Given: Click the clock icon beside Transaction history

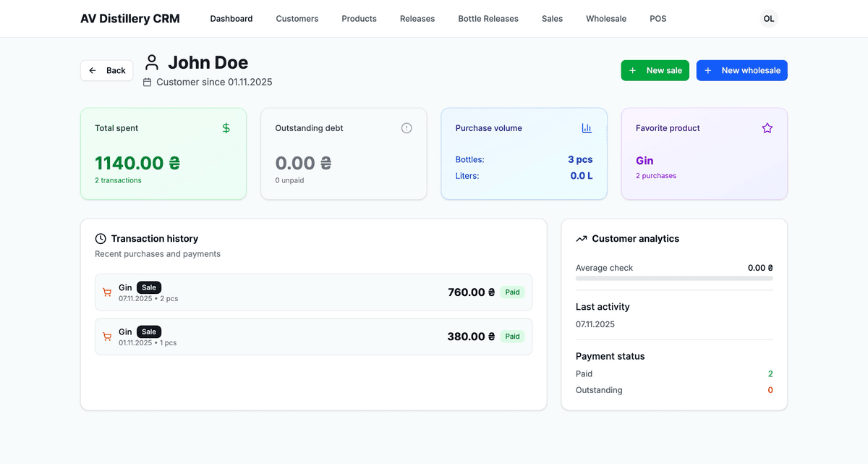Looking at the screenshot, I should (x=101, y=239).
